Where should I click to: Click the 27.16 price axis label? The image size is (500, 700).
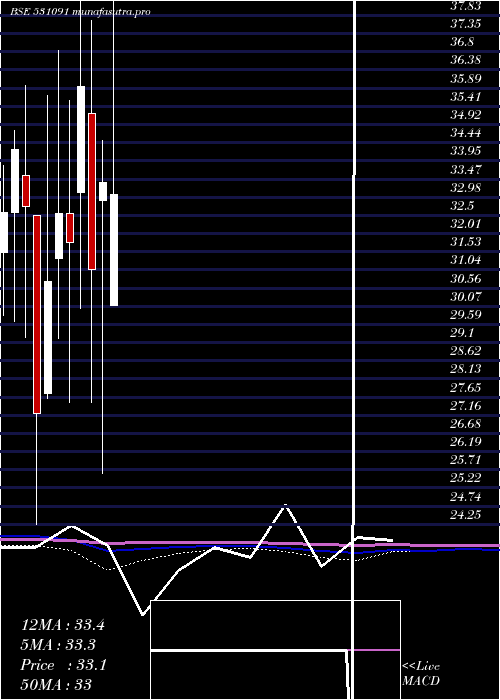point(466,406)
